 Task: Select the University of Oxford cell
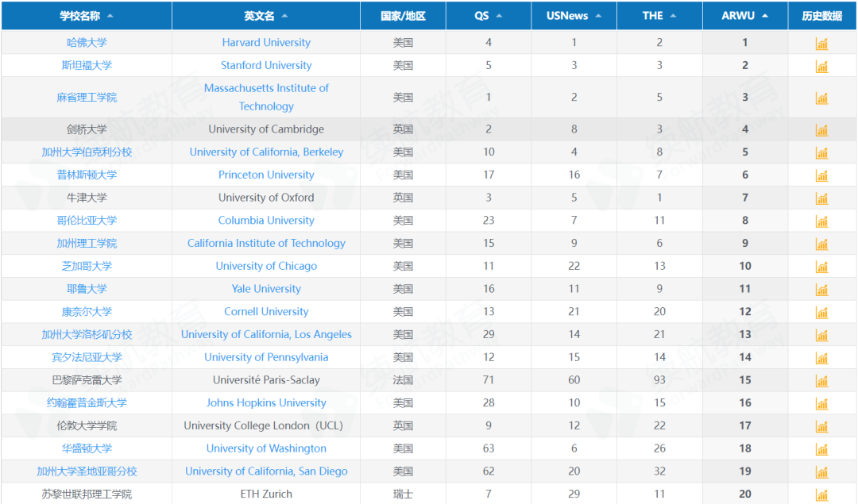[x=266, y=198]
